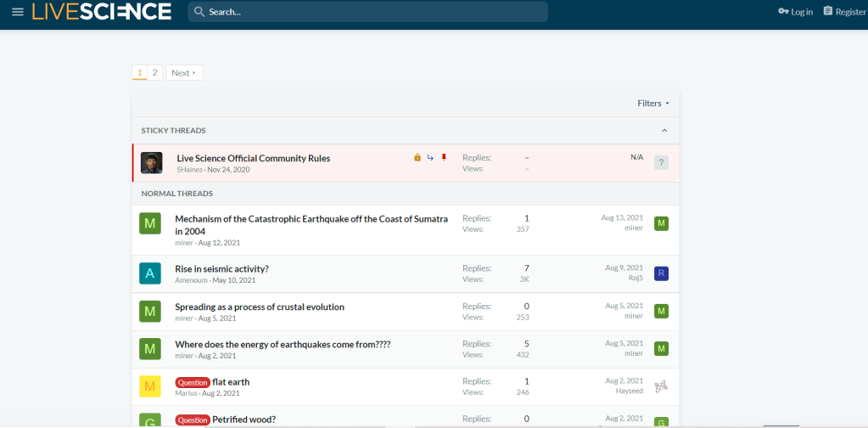Click the Live Science logo
Screen dimensions: 868x428
point(102,12)
